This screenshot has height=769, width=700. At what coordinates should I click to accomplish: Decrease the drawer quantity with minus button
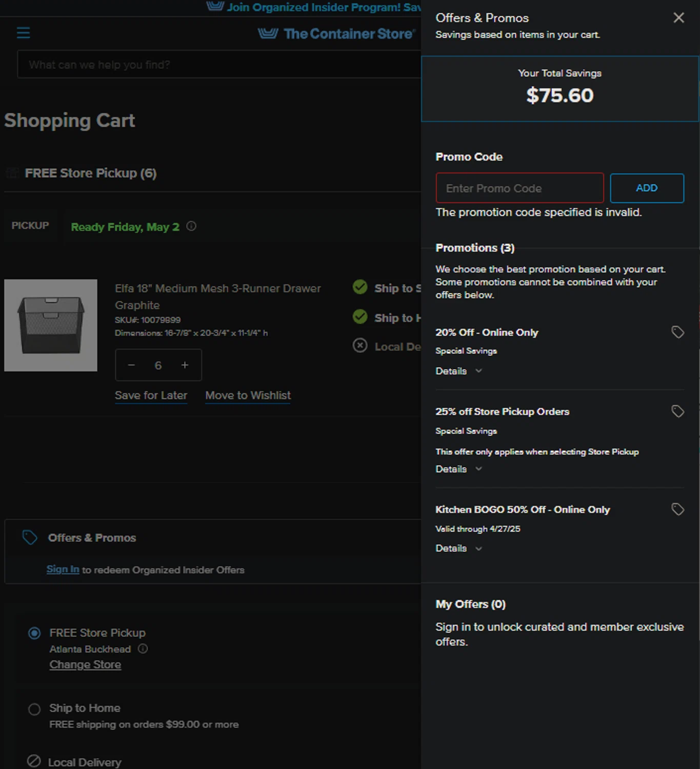click(131, 365)
